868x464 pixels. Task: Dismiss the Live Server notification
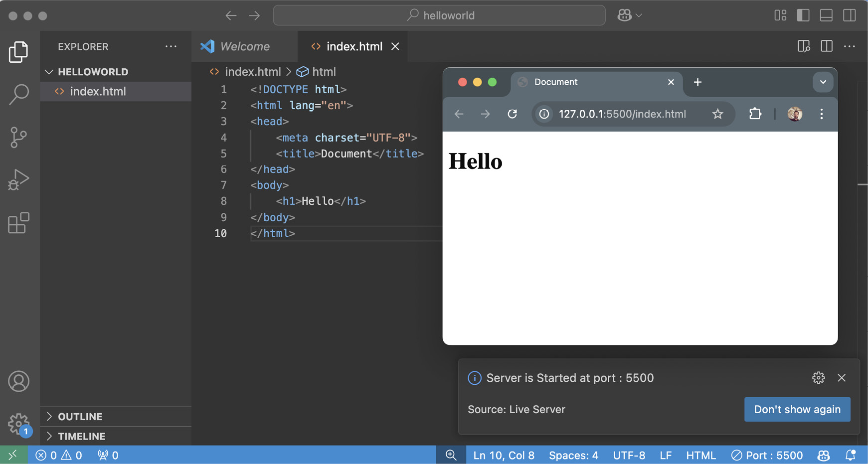click(842, 378)
